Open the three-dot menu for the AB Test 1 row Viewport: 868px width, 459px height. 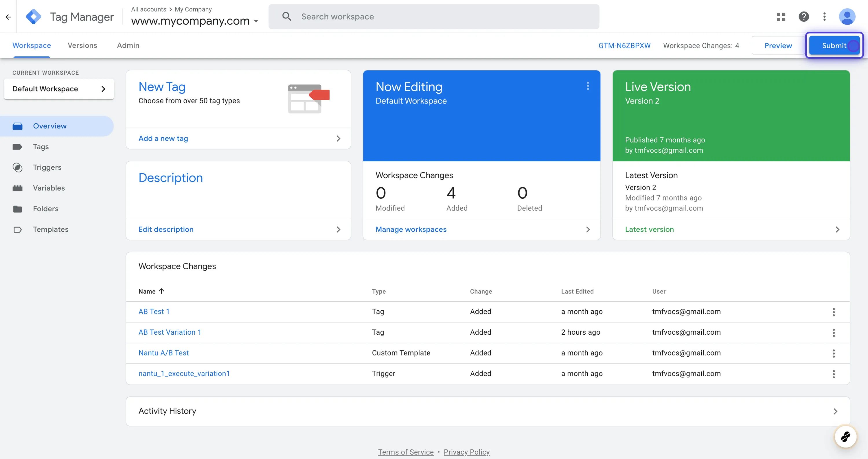(834, 312)
